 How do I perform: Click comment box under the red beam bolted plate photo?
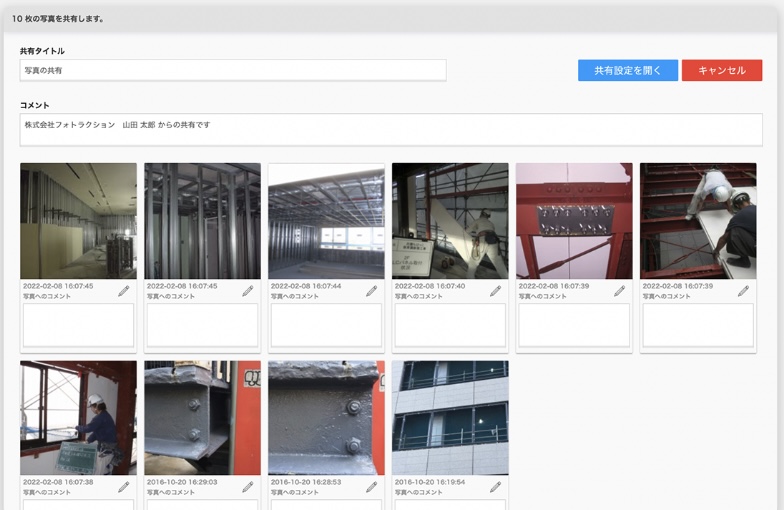coord(574,325)
